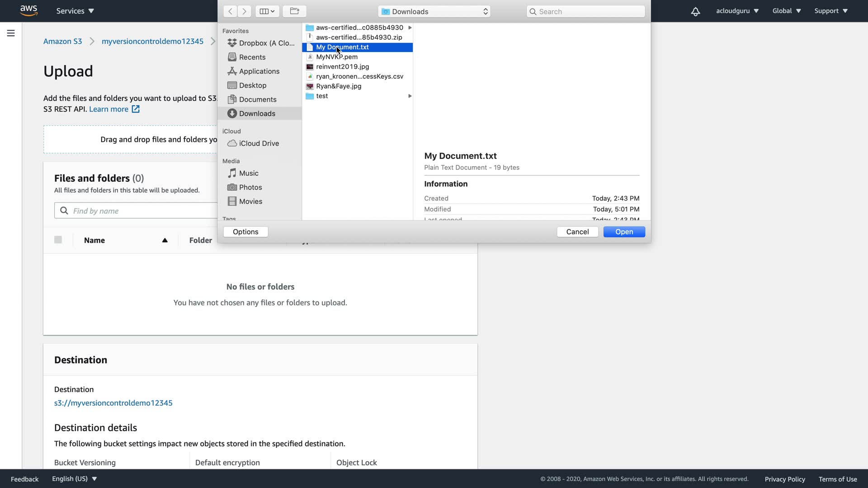Click the new folder toolbar icon
The height and width of the screenshot is (488, 868).
[x=294, y=11]
